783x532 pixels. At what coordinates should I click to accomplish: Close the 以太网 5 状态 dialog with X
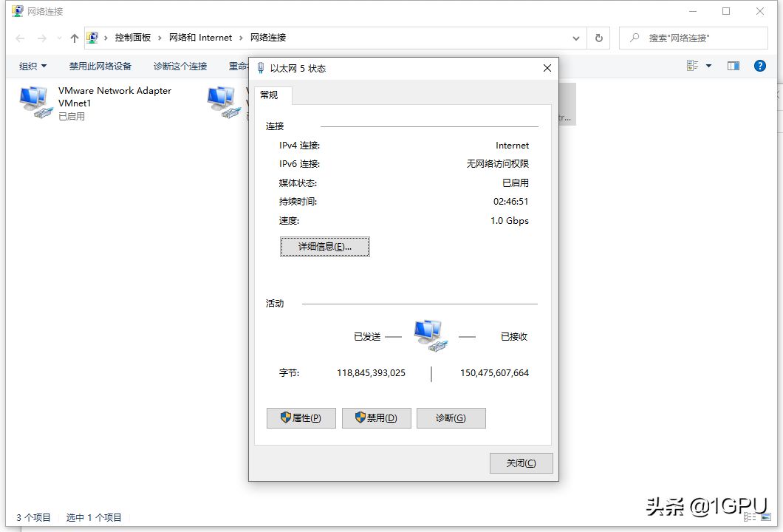[x=547, y=68]
